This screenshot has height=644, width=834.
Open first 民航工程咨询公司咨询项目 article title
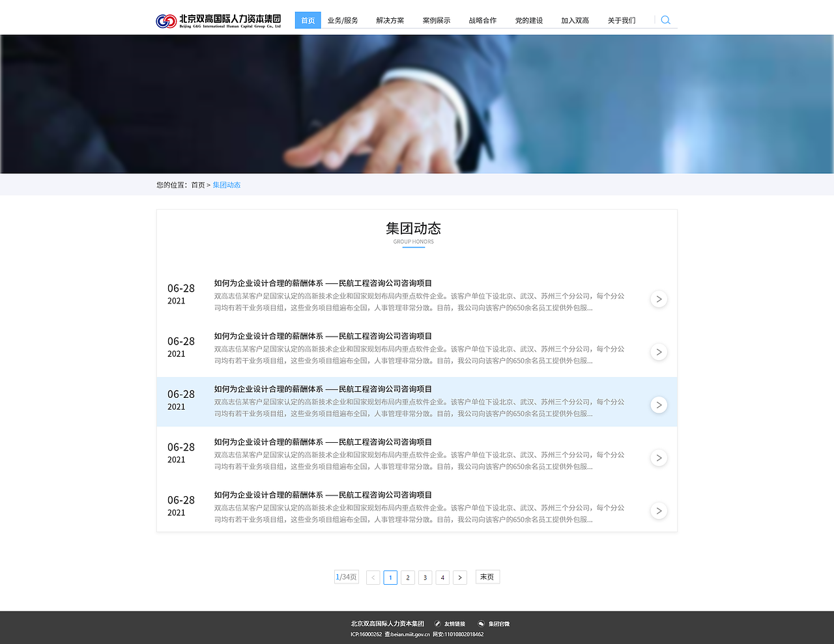point(322,283)
